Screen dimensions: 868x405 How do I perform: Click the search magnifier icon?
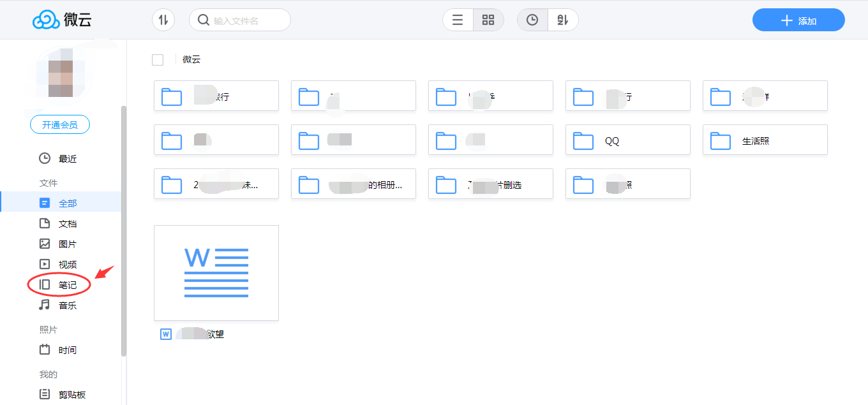point(204,20)
